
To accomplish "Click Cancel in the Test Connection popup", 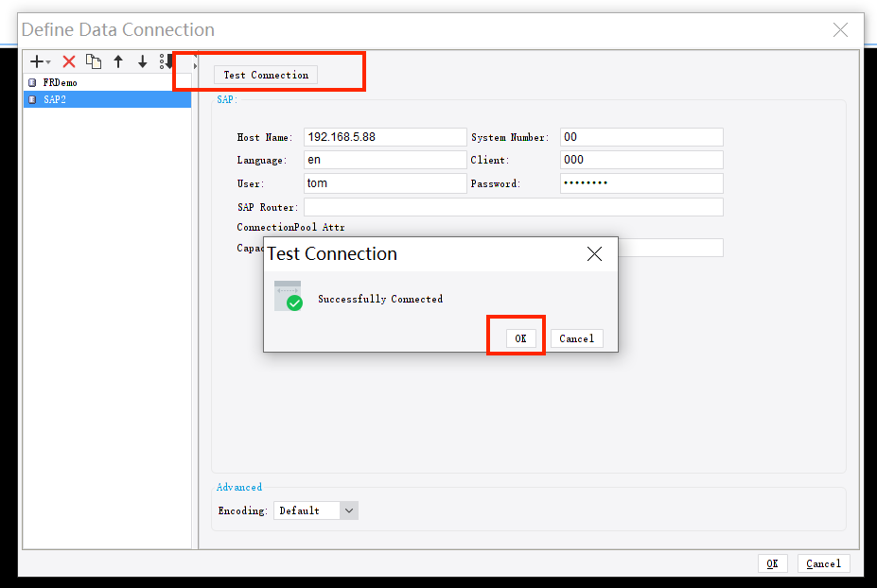I will tap(577, 338).
